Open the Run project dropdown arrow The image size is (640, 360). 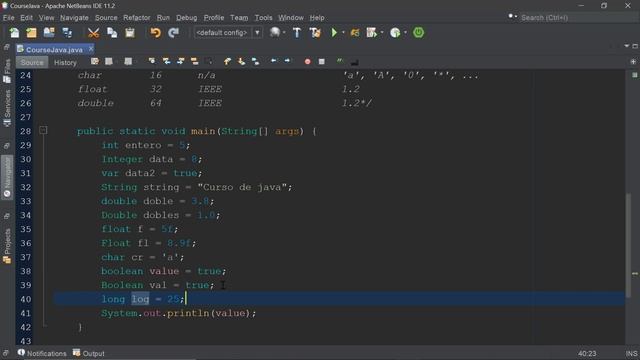click(x=343, y=33)
